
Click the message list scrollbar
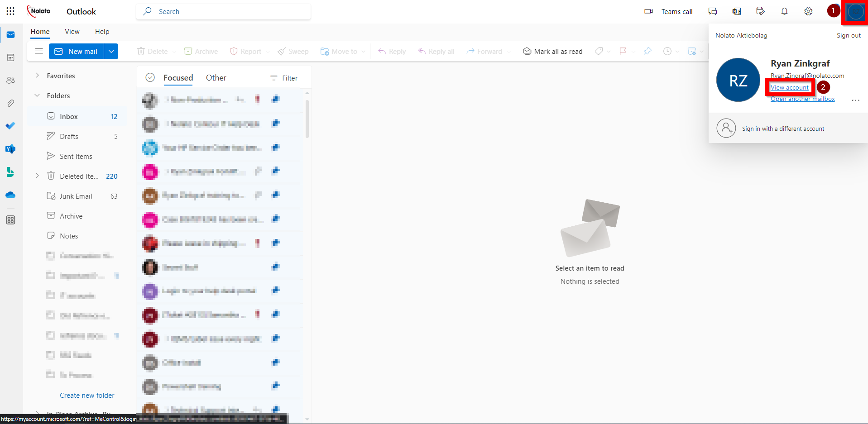pyautogui.click(x=307, y=119)
